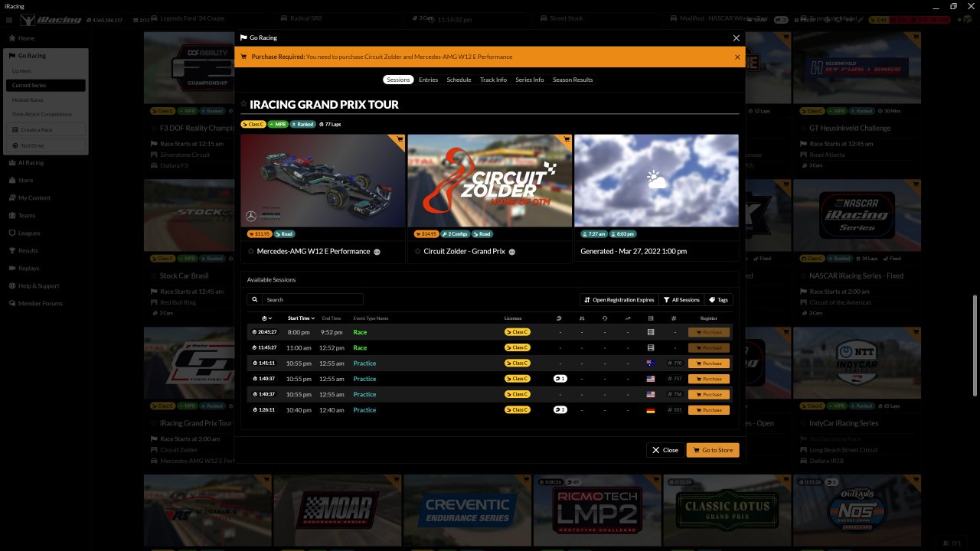Sort sessions by the Start Time column
The height and width of the screenshot is (551, 980).
pyautogui.click(x=301, y=318)
